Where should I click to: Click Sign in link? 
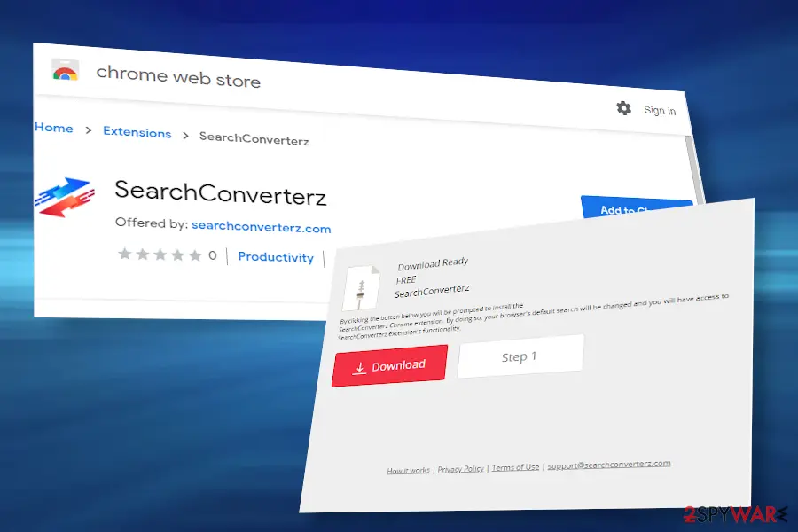tap(660, 111)
